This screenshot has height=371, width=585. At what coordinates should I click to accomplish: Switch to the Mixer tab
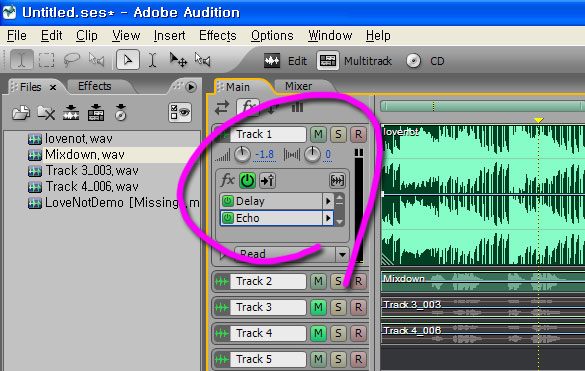pyautogui.click(x=298, y=86)
